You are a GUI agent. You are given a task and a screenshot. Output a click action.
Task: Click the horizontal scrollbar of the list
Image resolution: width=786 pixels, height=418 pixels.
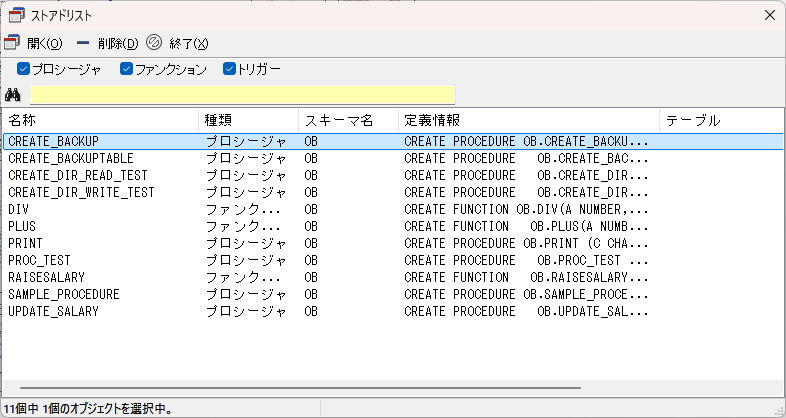click(x=300, y=388)
